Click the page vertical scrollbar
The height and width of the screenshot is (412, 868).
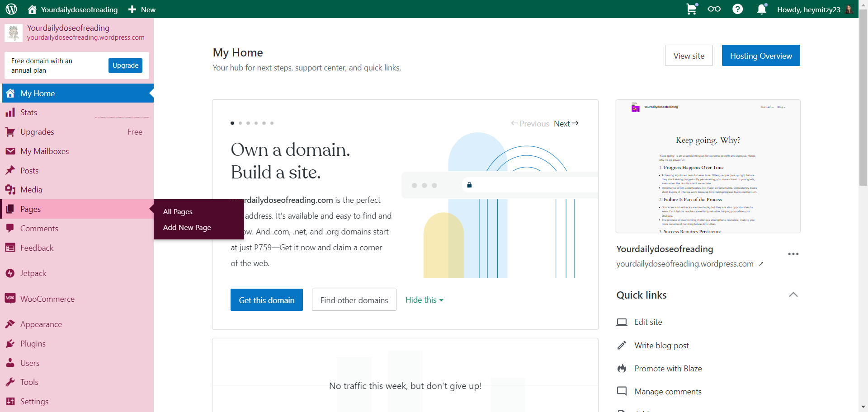(x=863, y=97)
